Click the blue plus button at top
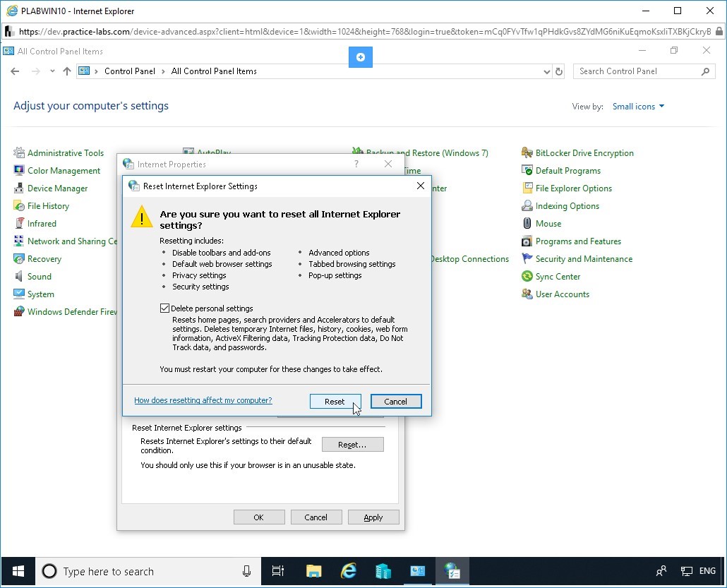 pos(360,56)
